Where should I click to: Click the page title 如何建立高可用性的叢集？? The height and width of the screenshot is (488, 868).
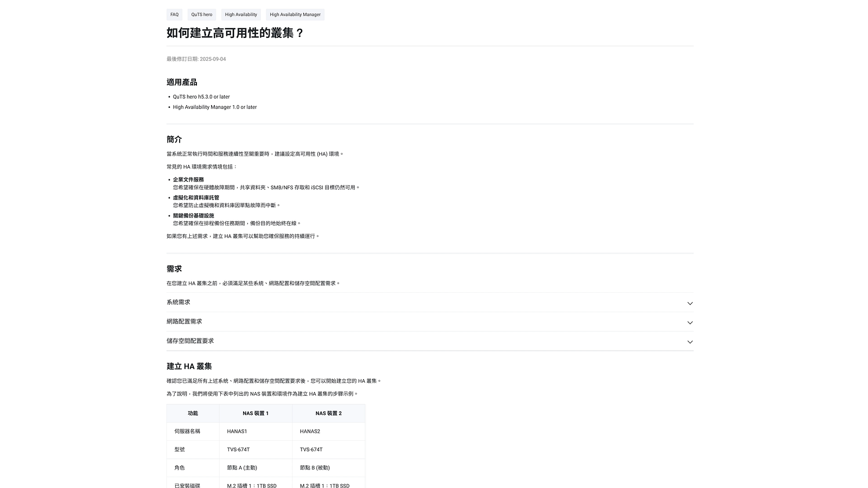pyautogui.click(x=235, y=33)
